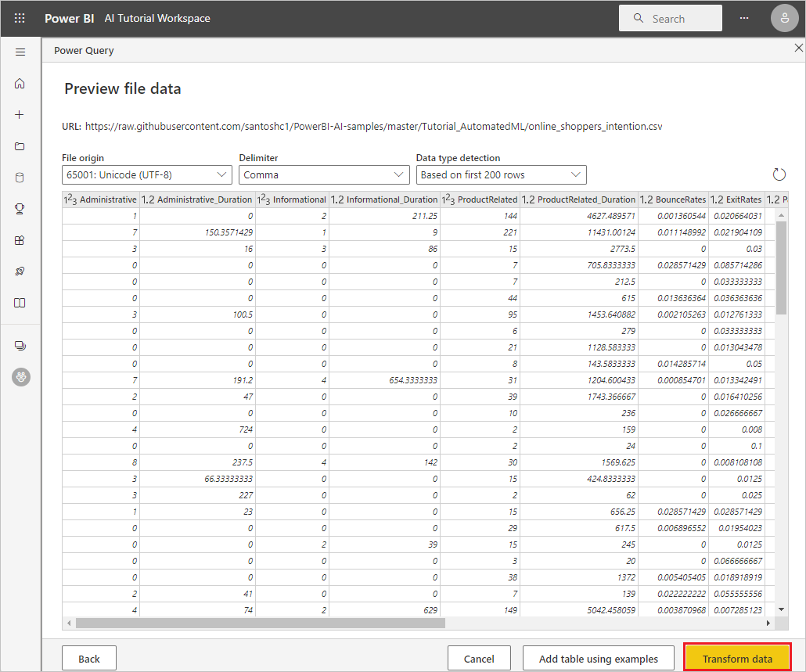
Task: Click the Transform data button
Action: click(737, 658)
